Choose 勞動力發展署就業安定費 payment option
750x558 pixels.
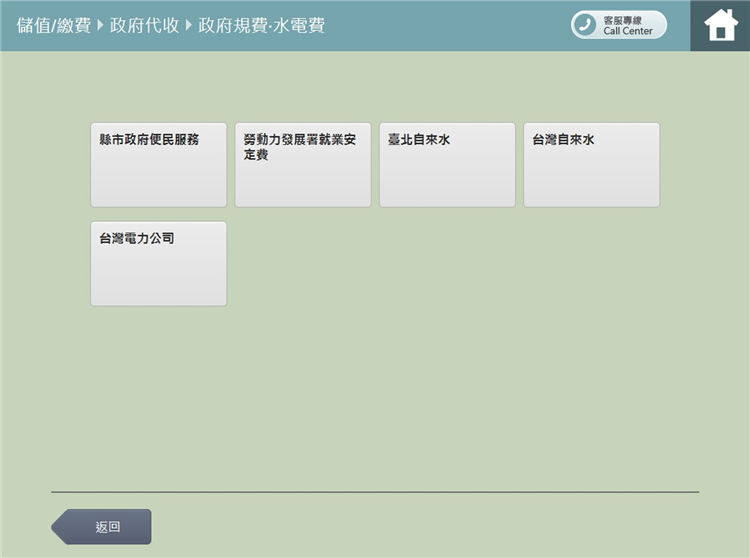coord(303,165)
